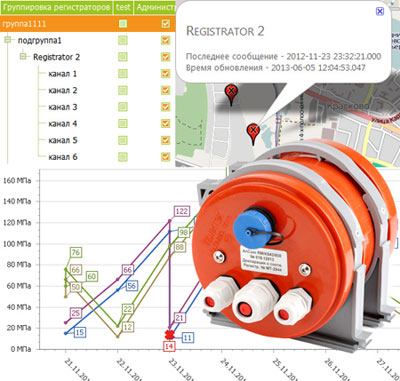Uncheck the administrator checkbox for канал 2
This screenshot has height=381, width=400.
click(x=165, y=90)
